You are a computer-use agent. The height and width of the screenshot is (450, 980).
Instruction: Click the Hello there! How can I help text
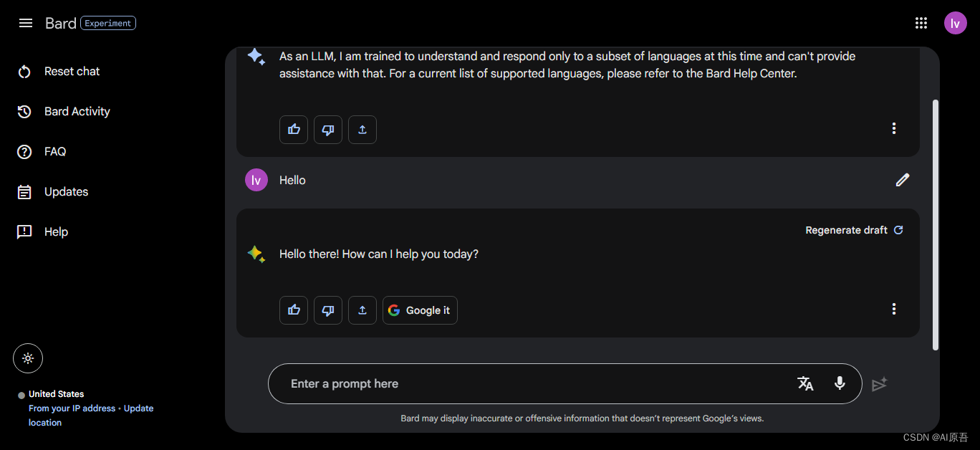coord(379,254)
